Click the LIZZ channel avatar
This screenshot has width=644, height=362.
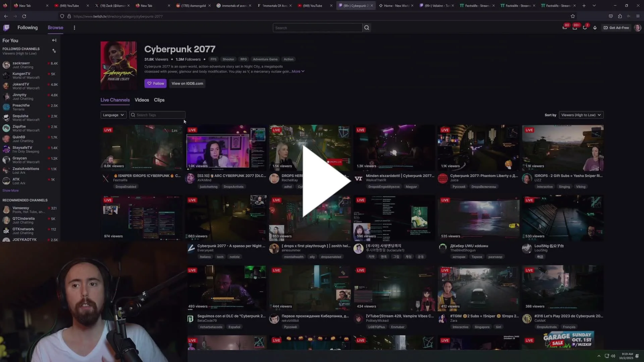pos(527,178)
